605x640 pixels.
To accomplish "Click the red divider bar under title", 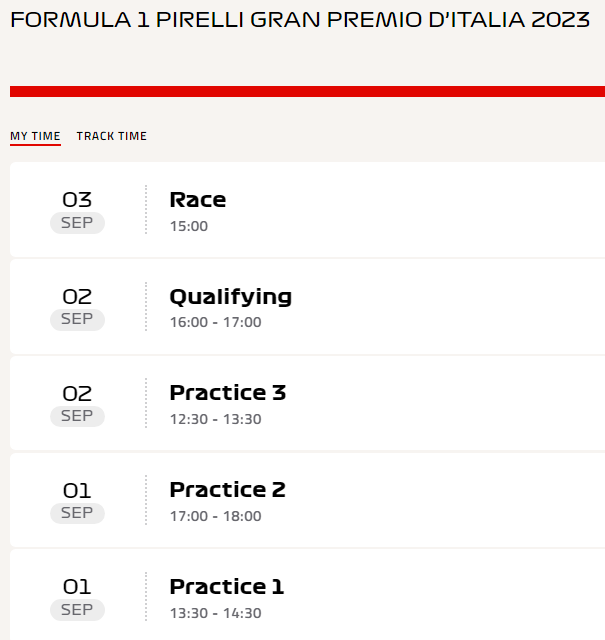I will (307, 91).
